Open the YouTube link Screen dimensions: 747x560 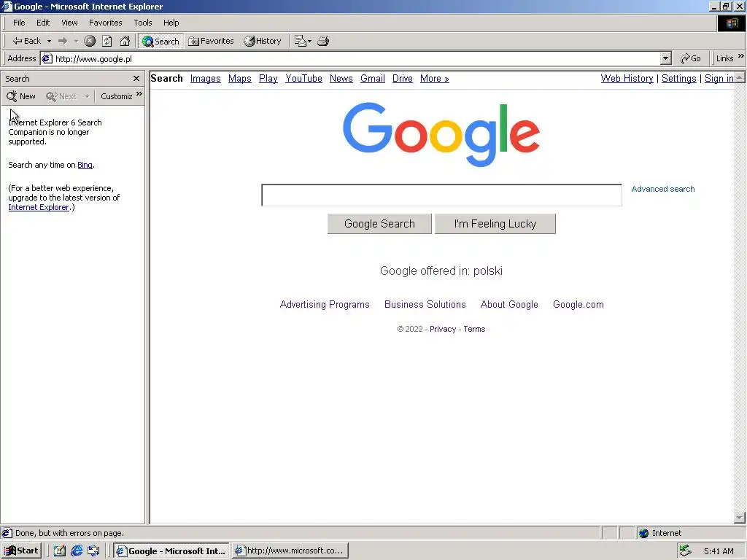pos(304,79)
